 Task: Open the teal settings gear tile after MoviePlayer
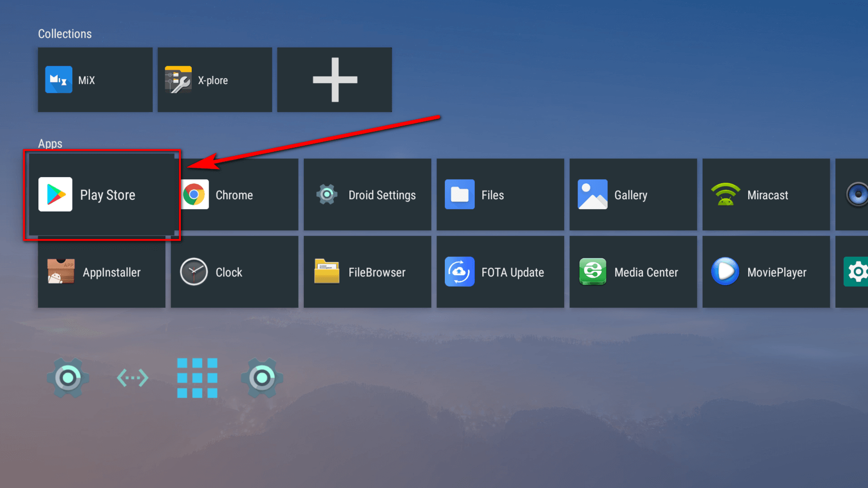tap(855, 272)
